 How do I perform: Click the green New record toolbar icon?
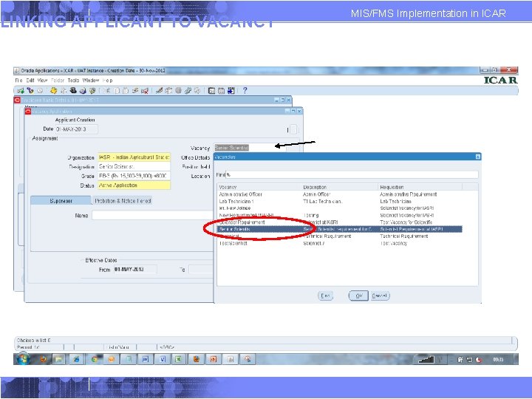[x=21, y=91]
